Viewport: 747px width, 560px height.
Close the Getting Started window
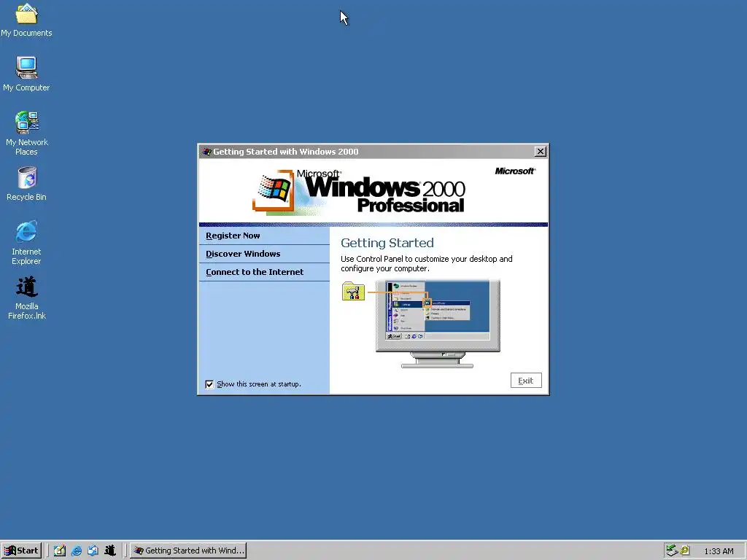click(541, 152)
